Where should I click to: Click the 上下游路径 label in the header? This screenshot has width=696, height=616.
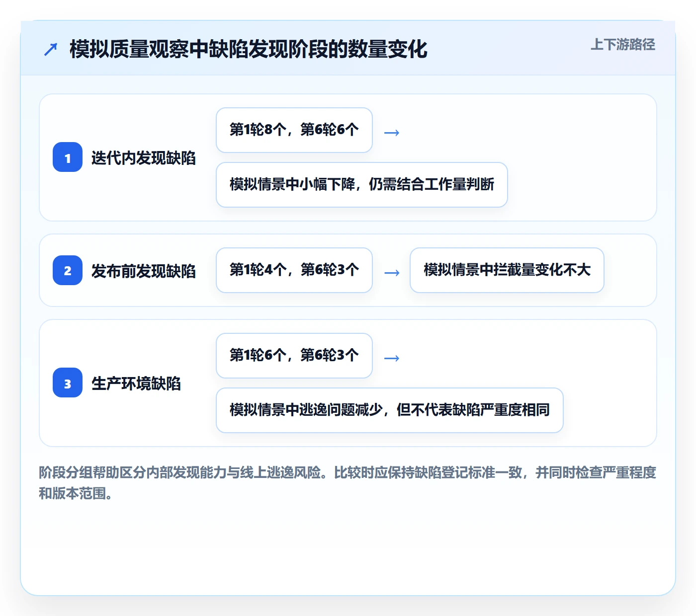click(x=622, y=45)
